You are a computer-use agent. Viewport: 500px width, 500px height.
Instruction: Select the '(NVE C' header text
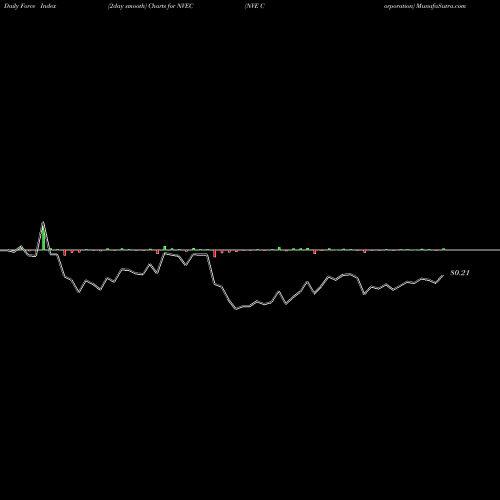tap(255, 6)
